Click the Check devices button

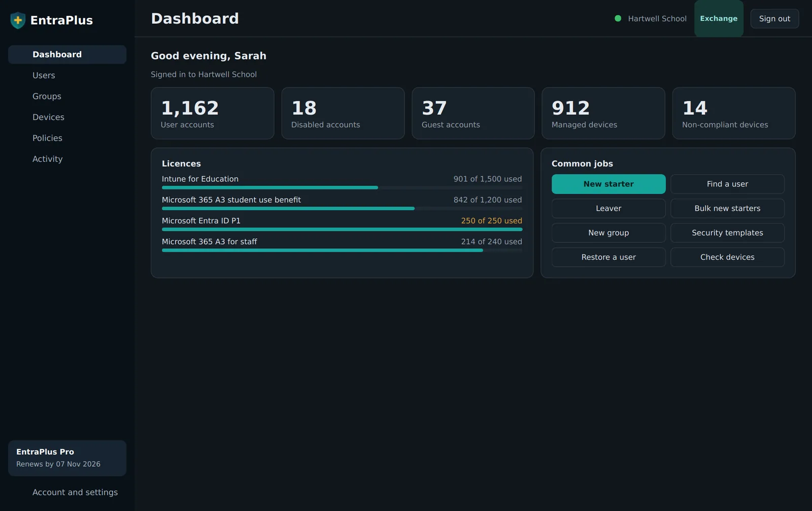point(727,257)
